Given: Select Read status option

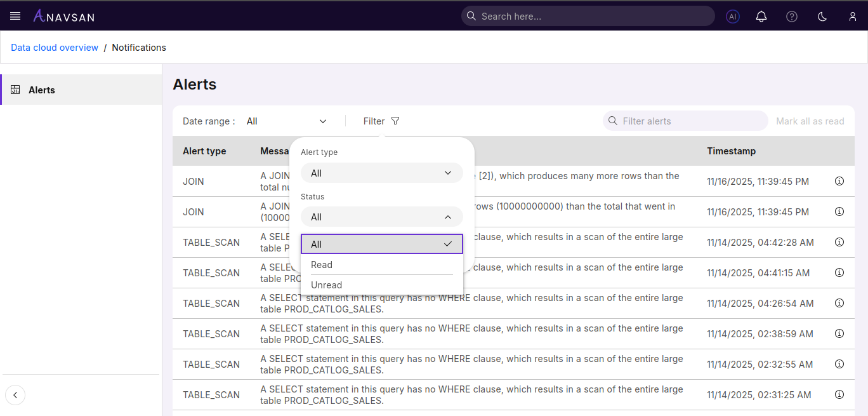Looking at the screenshot, I should (381, 265).
